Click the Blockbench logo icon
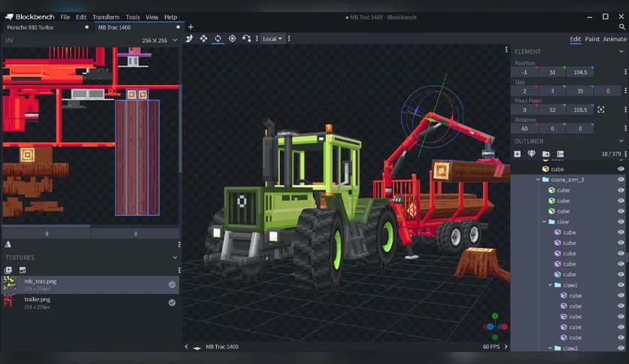Viewport: 629px width, 364px height. click(x=9, y=17)
